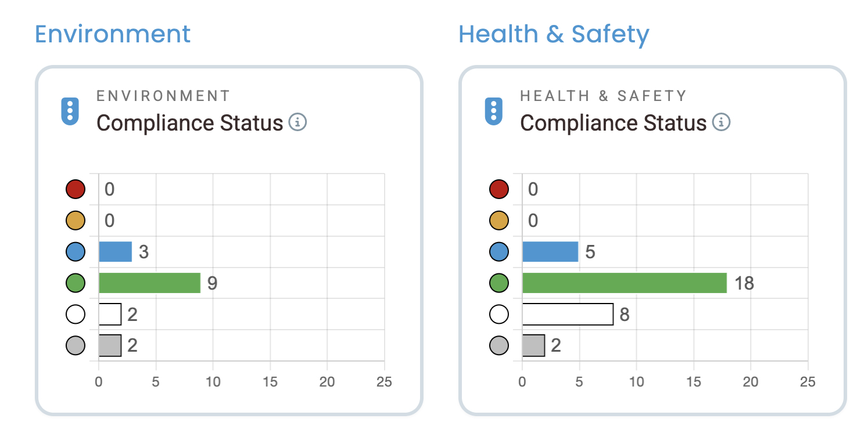The height and width of the screenshot is (426, 868).
Task: Select the green bar showing 9 in Environment
Action: (x=149, y=283)
